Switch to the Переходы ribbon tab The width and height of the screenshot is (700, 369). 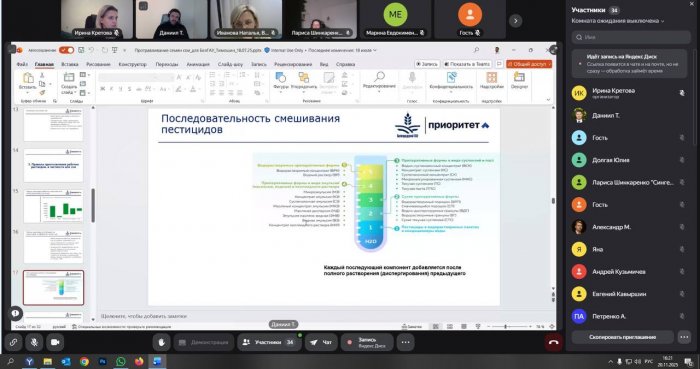coord(167,64)
